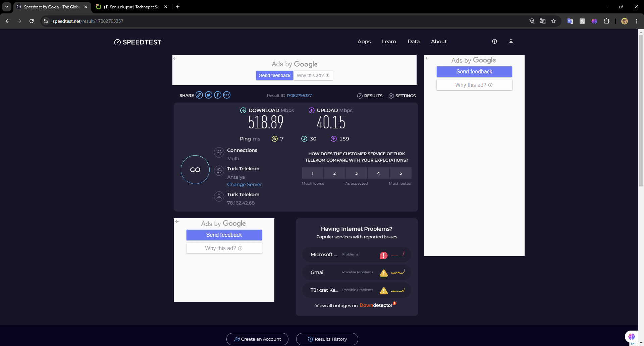This screenshot has width=644, height=346.
Task: Rate customer service 3 As expected
Action: tap(357, 173)
